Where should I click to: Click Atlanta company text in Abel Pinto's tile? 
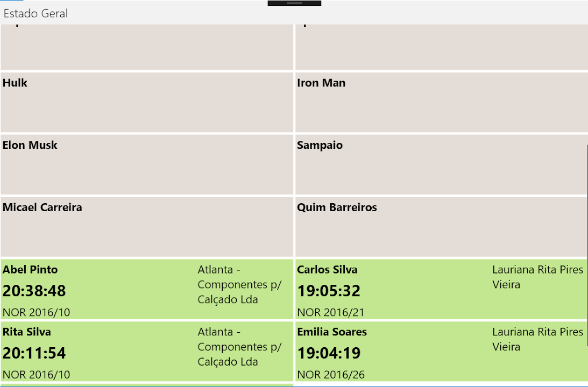(239, 284)
